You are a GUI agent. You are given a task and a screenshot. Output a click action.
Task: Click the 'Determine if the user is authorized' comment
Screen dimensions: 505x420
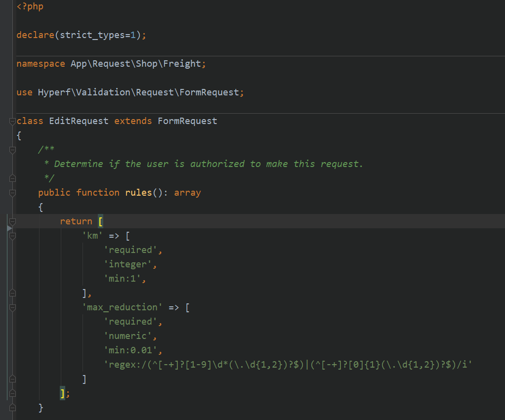click(209, 164)
